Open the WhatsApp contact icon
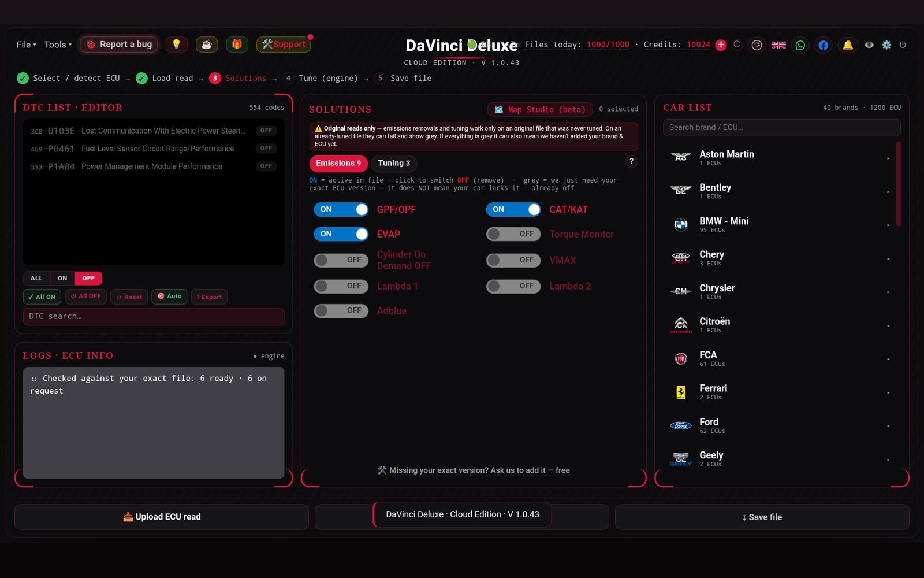This screenshot has height=578, width=924. pyautogui.click(x=800, y=45)
